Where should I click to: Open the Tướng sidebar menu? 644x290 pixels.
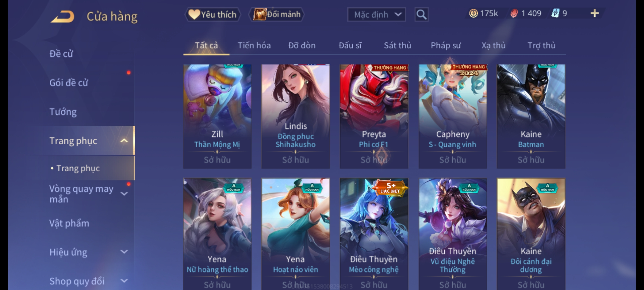[x=63, y=112]
